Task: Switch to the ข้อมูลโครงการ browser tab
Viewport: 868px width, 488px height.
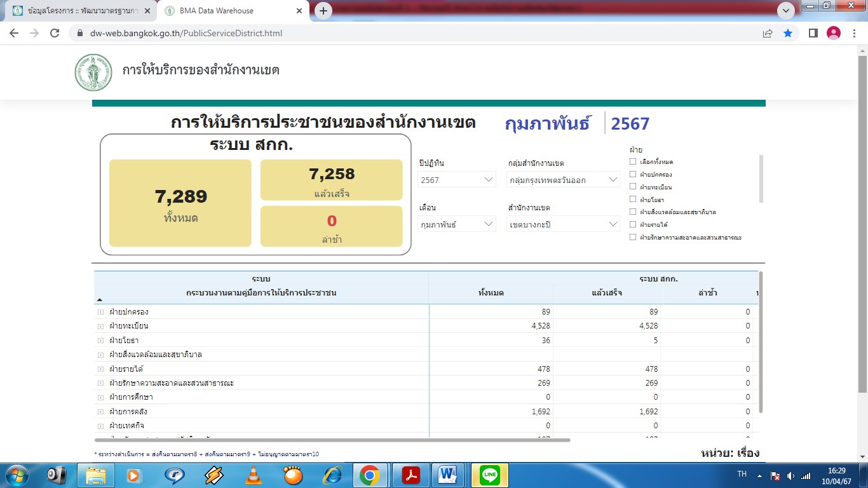Action: [76, 11]
